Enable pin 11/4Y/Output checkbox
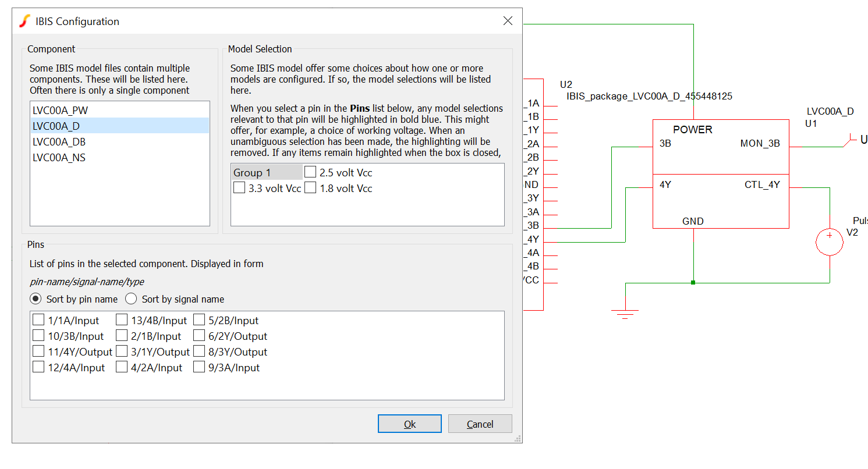Screen dimensions: 868x469 click(38, 351)
